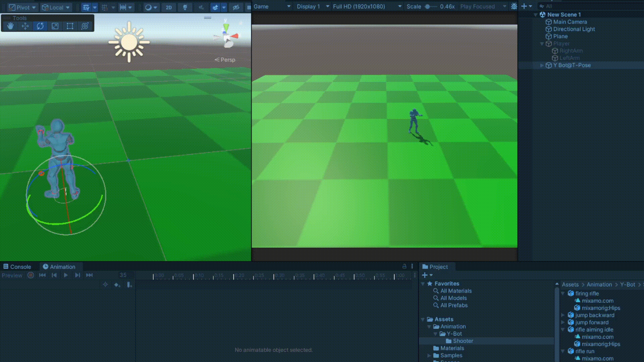Toggle scene lighting on or off
This screenshot has height=362, width=644.
(x=185, y=7)
